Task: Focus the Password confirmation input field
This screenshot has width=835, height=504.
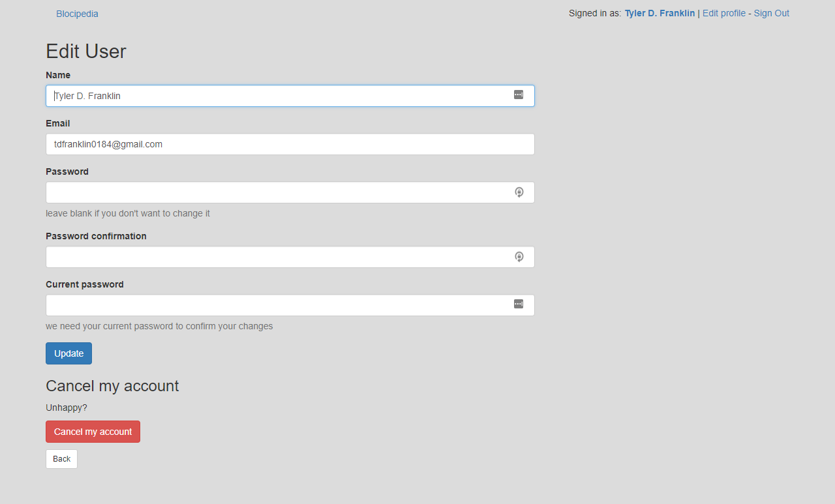Action: 290,257
